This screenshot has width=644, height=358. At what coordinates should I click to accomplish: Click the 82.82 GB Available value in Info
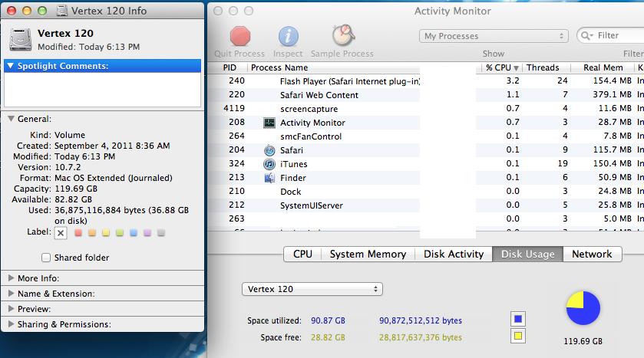[74, 199]
